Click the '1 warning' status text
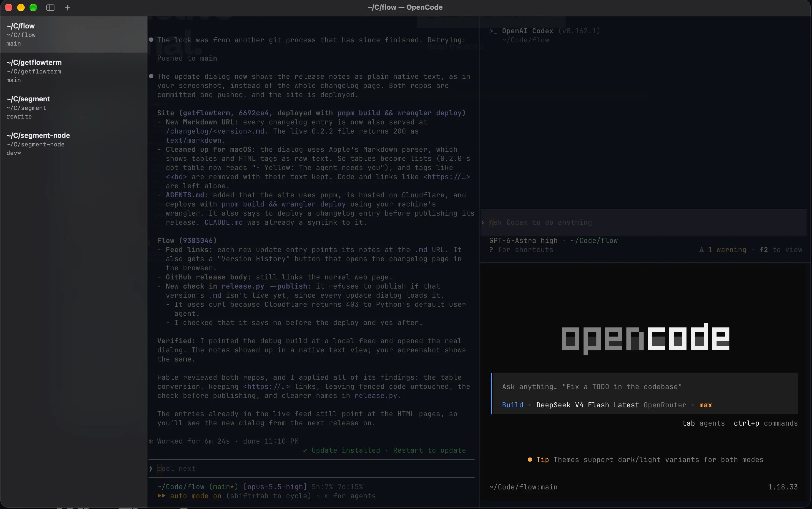 click(x=727, y=250)
